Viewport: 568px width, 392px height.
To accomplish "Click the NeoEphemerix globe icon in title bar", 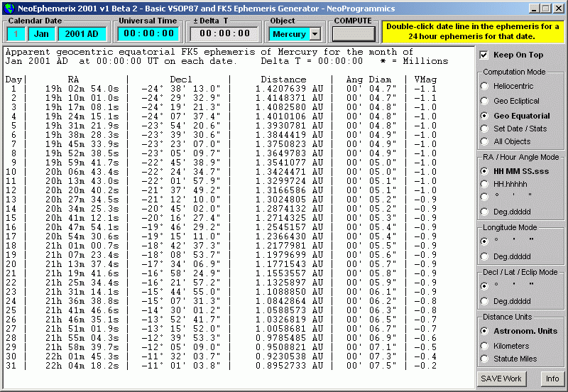I will point(9,8).
